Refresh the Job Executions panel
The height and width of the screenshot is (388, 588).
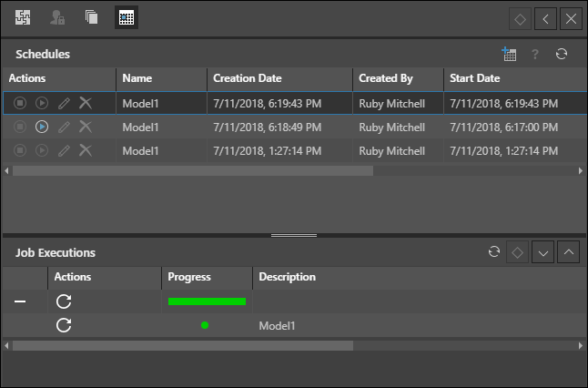coord(494,252)
